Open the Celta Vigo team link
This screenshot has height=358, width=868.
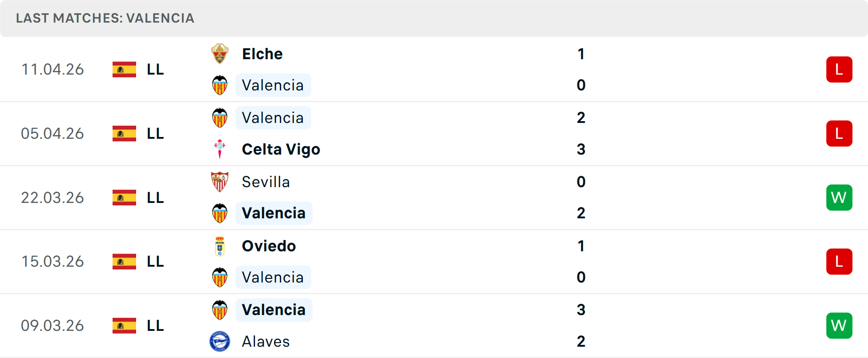pos(281,149)
